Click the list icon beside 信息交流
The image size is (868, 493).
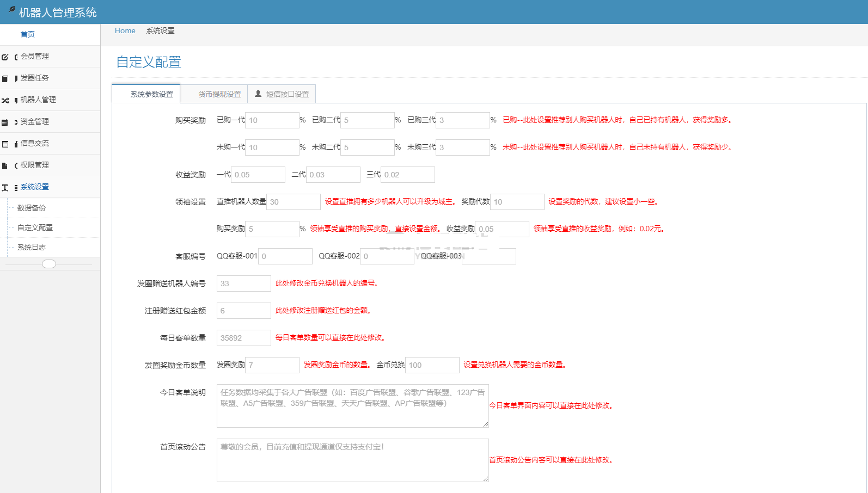(5, 144)
